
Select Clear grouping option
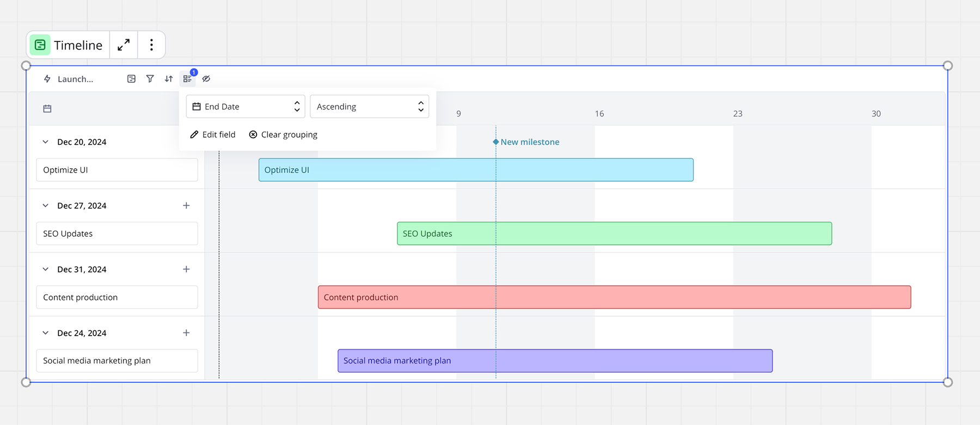283,135
